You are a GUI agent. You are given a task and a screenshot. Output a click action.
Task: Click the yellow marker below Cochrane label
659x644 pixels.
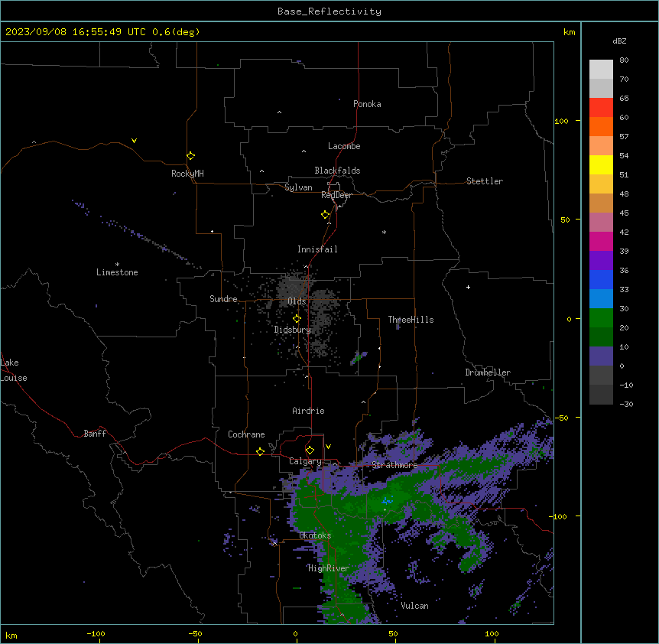(x=260, y=451)
